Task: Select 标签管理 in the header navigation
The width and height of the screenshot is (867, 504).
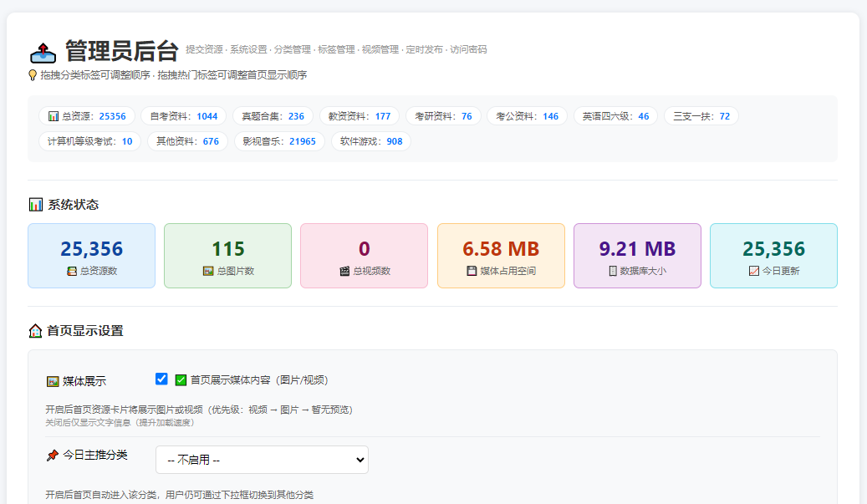Action: tap(336, 50)
